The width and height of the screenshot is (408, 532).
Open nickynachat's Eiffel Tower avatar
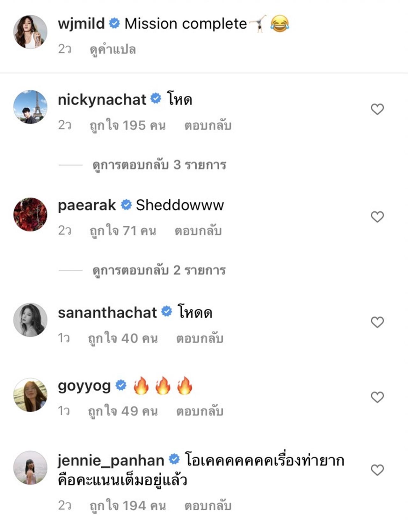[30, 107]
